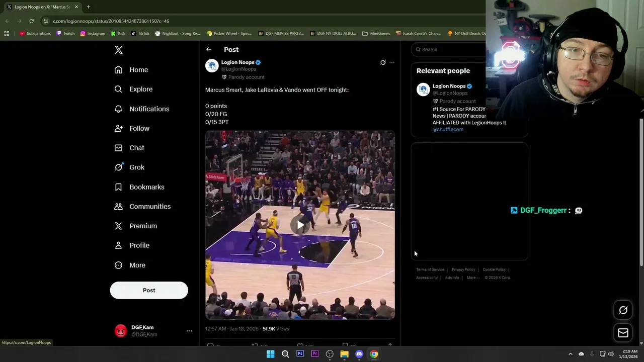This screenshot has height=362, width=644.
Task: Show hidden system tray icons
Action: tap(570, 354)
